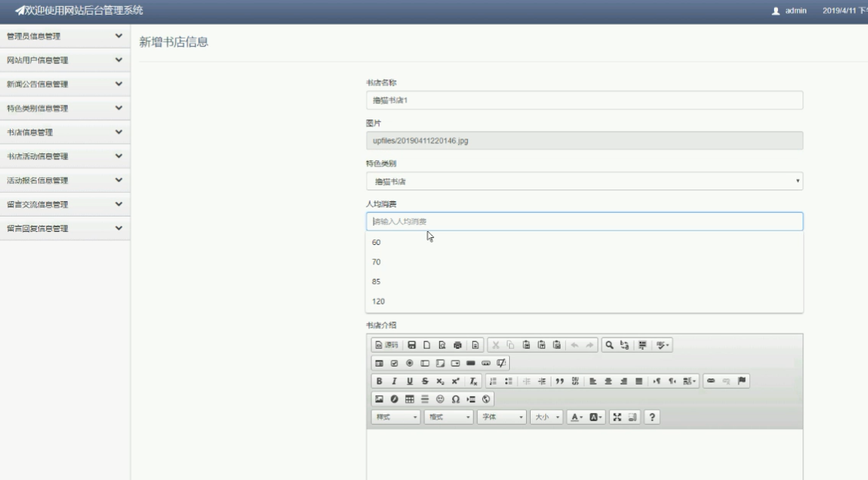868x480 pixels.
Task: Open the background color picker
Action: click(x=595, y=417)
